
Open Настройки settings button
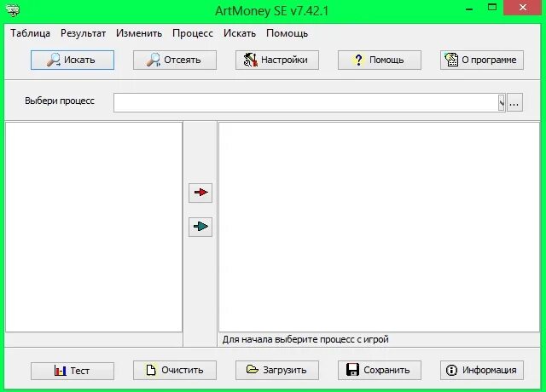pos(276,60)
